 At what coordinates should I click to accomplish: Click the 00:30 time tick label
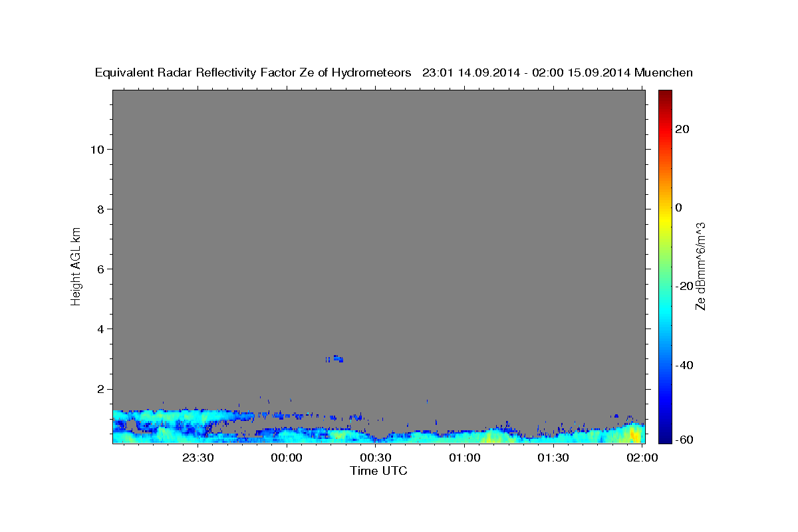(376, 458)
